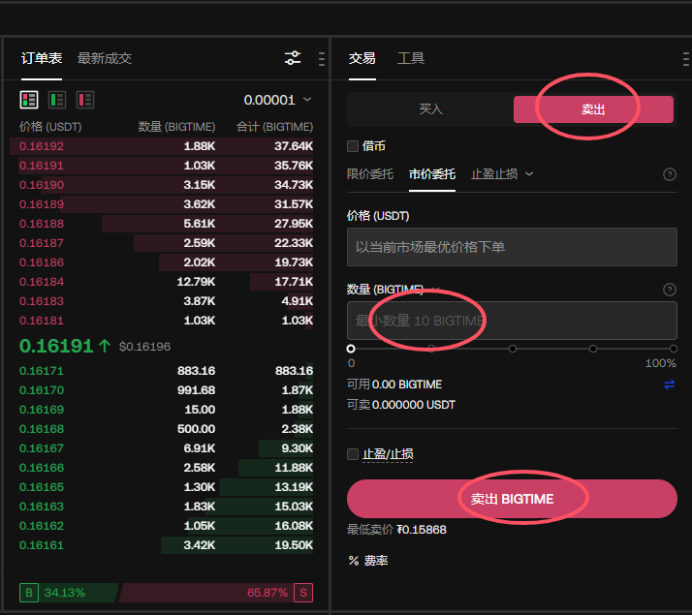Set quantity slider to the 50 percent node
The height and width of the screenshot is (616, 692).
coord(512,349)
